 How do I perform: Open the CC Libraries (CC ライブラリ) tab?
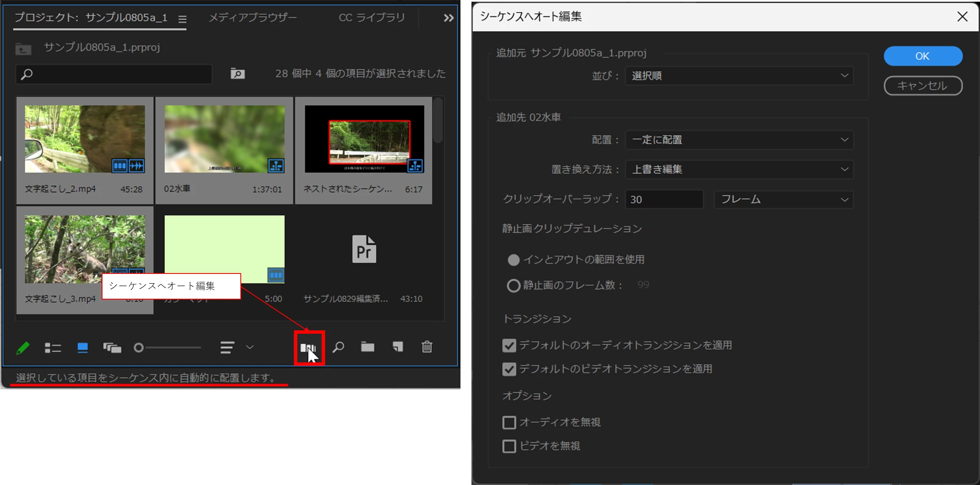click(x=372, y=17)
